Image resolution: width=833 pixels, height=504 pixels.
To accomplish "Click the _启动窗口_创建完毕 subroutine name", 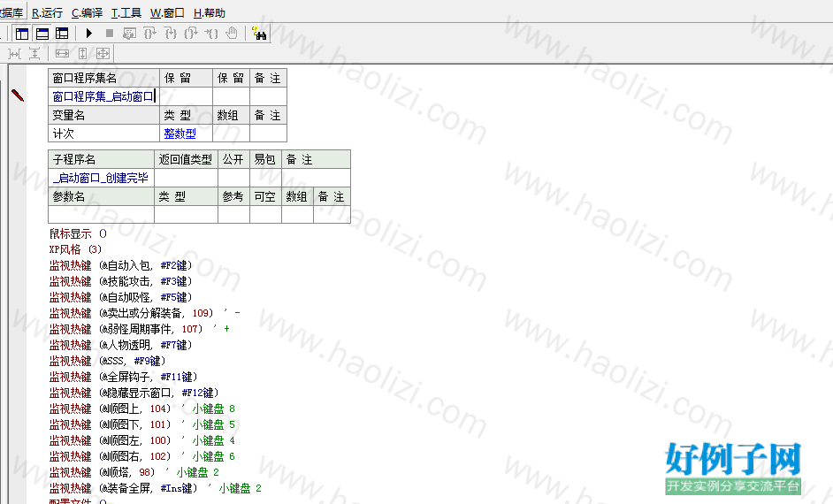I will 101,178.
